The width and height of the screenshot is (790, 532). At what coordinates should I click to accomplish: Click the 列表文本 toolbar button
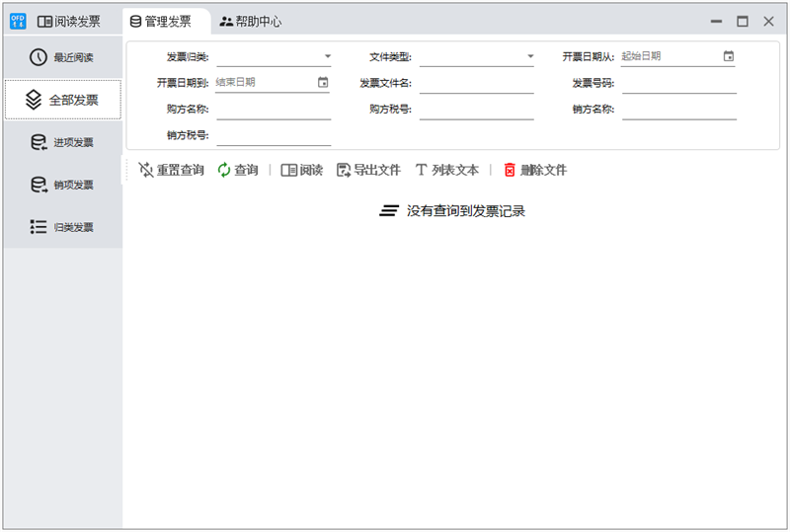point(446,170)
